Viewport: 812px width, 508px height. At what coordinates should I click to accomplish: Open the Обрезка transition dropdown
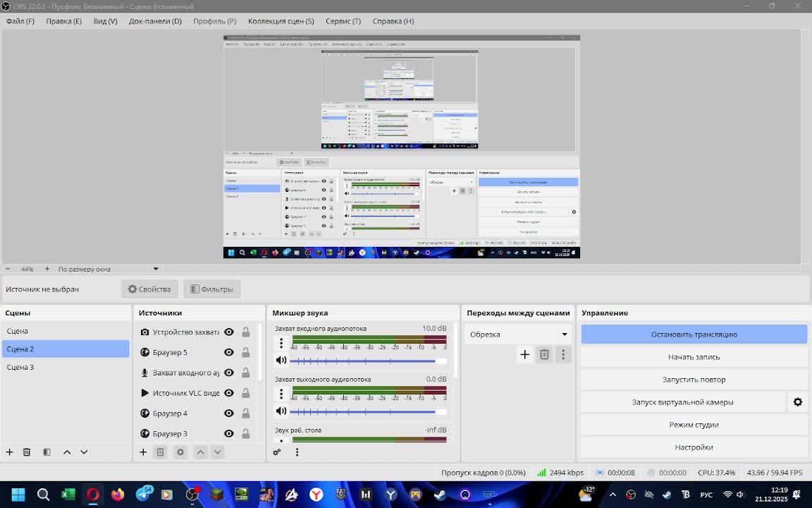pos(518,334)
